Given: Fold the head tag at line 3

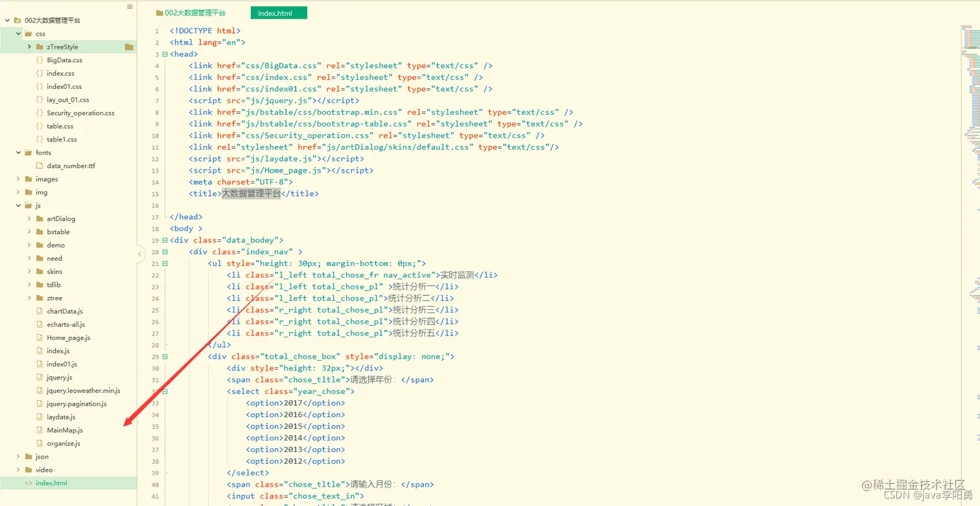Looking at the screenshot, I should [165, 54].
